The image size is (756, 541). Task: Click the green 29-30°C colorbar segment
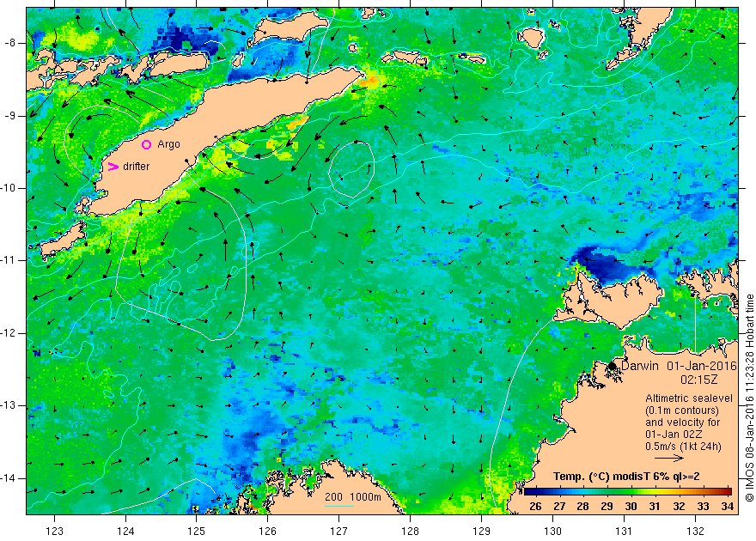pyautogui.click(x=619, y=492)
